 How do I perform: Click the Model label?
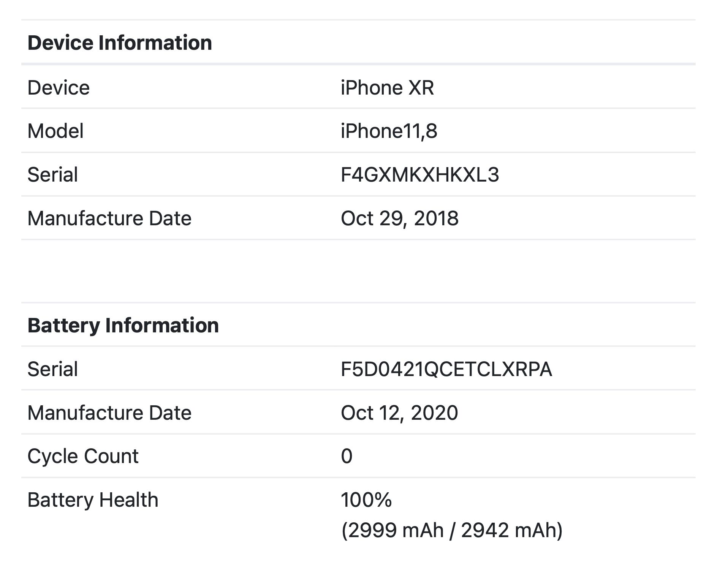(x=55, y=131)
